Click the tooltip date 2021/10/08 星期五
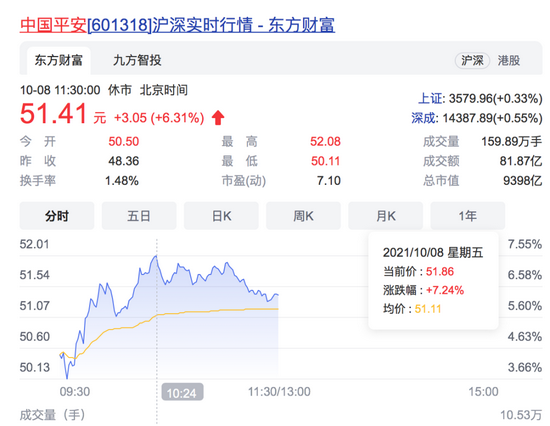550x426 pixels. (x=433, y=253)
